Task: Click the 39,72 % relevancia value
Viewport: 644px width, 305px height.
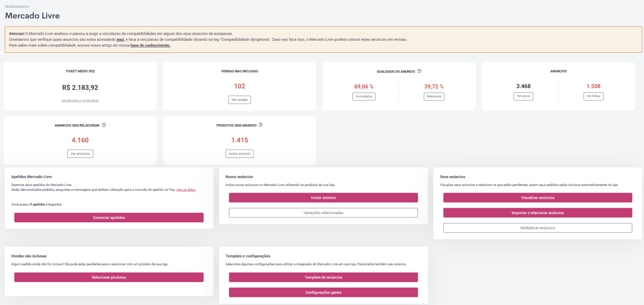Action: point(434,86)
